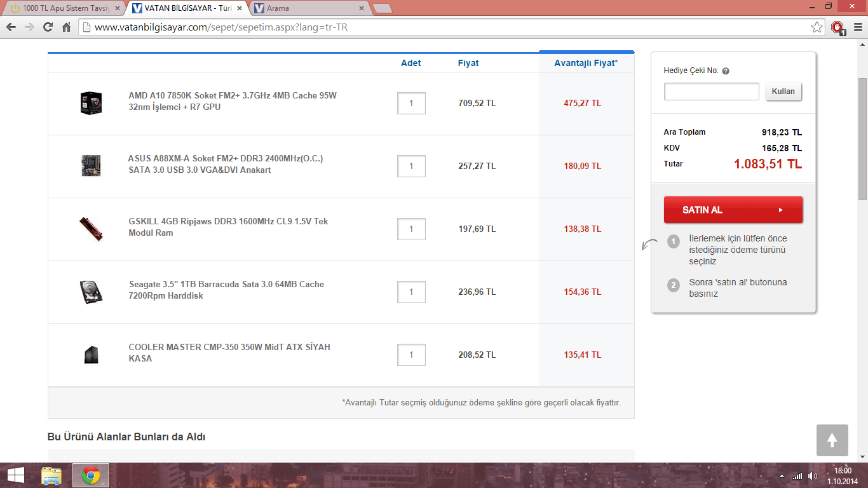Click the Chrome icon in the taskbar
This screenshot has width=868, height=488.
pyautogui.click(x=91, y=475)
